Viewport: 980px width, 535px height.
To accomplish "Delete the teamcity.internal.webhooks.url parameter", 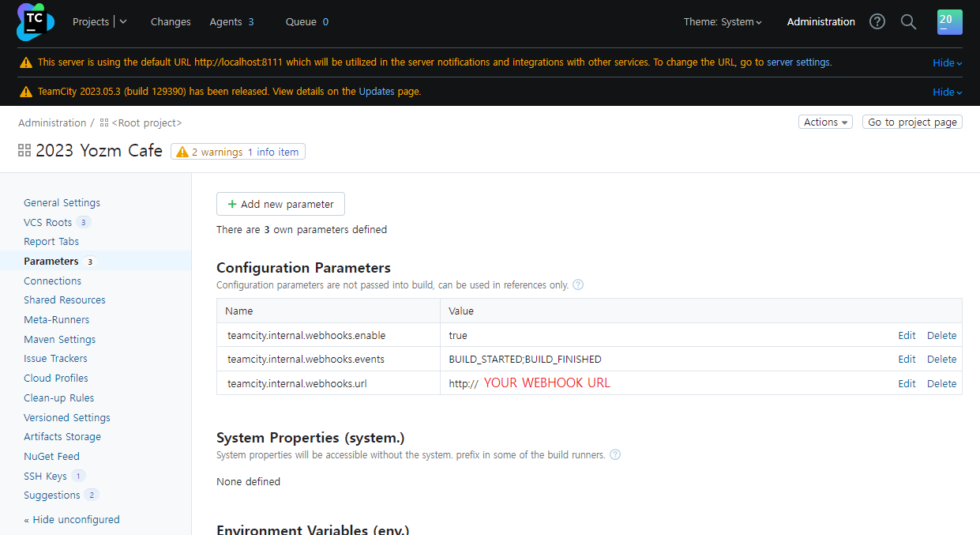I will 941,384.
